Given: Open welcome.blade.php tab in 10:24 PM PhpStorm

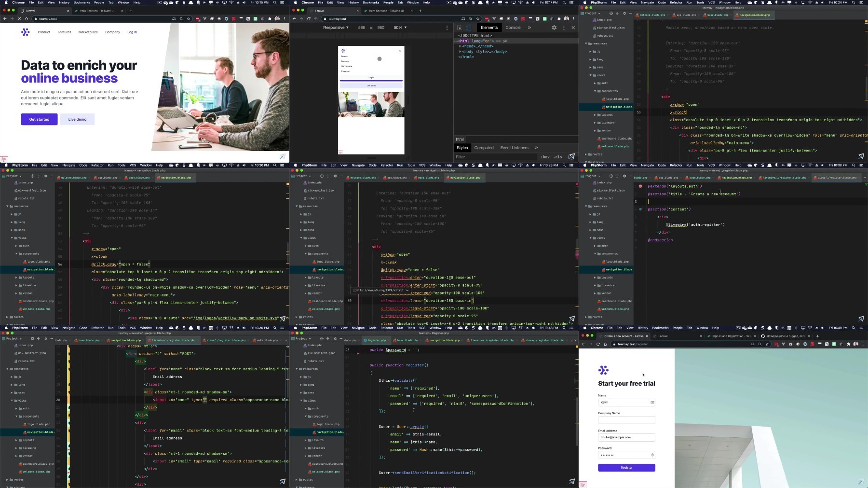Looking at the screenshot, I should pyautogui.click(x=652, y=15).
